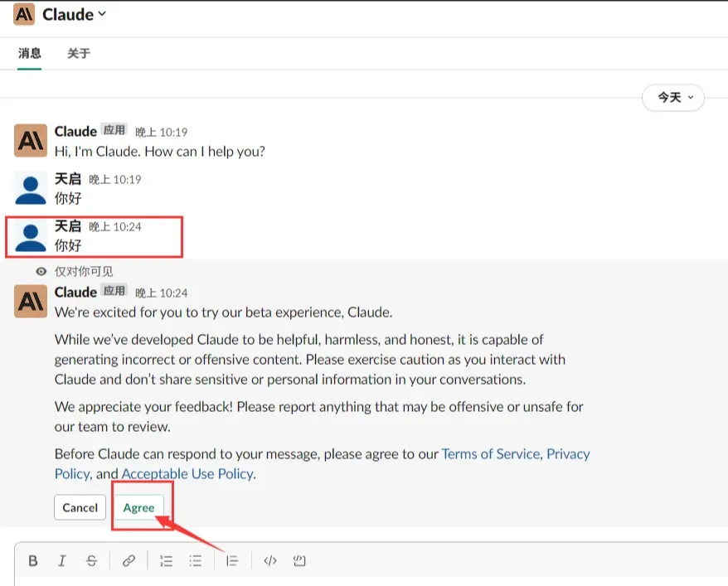The height and width of the screenshot is (586, 728).
Task: Click the 应用 badge on the first Claude message
Action: click(x=114, y=130)
